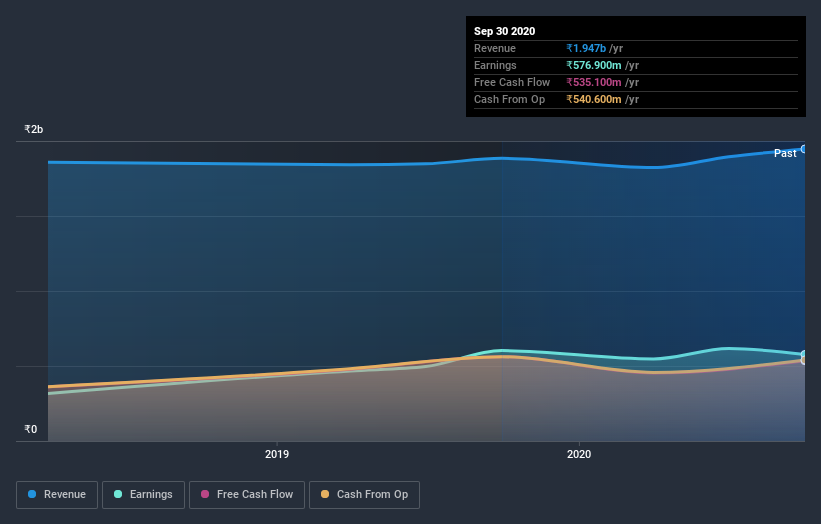Click the Revenue label in tooltip
Viewport: 821px width, 524px height.
pyautogui.click(x=495, y=48)
